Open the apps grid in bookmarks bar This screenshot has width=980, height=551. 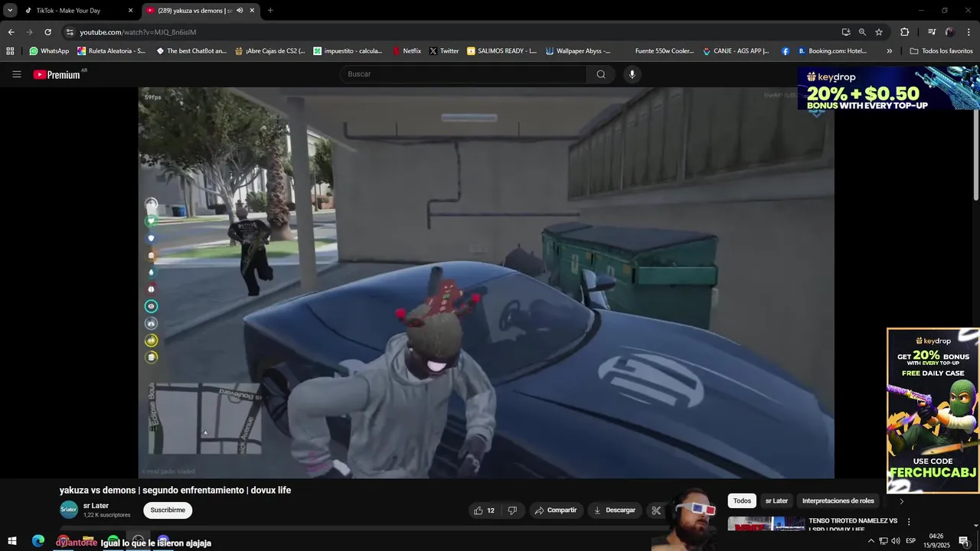click(10, 51)
